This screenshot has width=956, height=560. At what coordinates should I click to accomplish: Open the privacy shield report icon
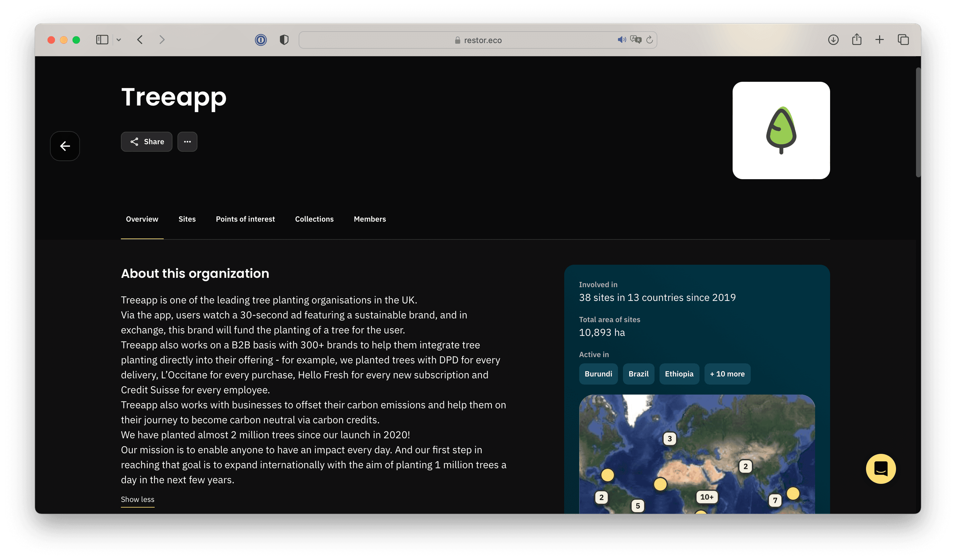click(284, 40)
